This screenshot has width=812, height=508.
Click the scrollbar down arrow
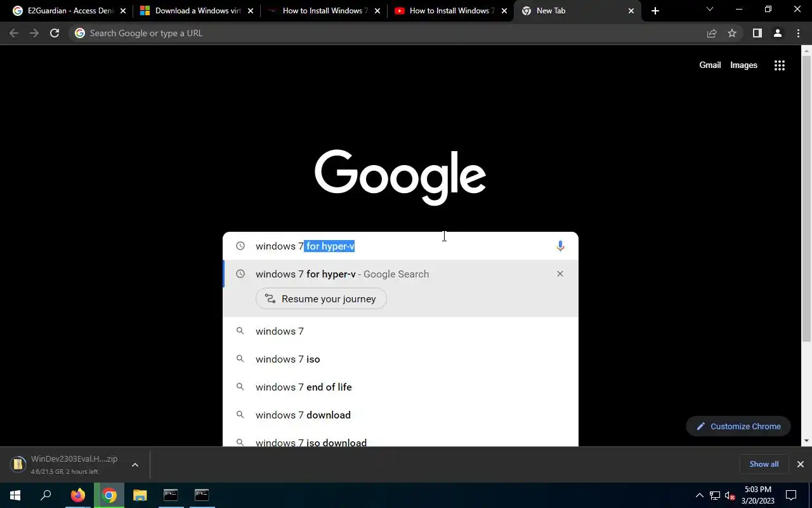[x=807, y=441]
